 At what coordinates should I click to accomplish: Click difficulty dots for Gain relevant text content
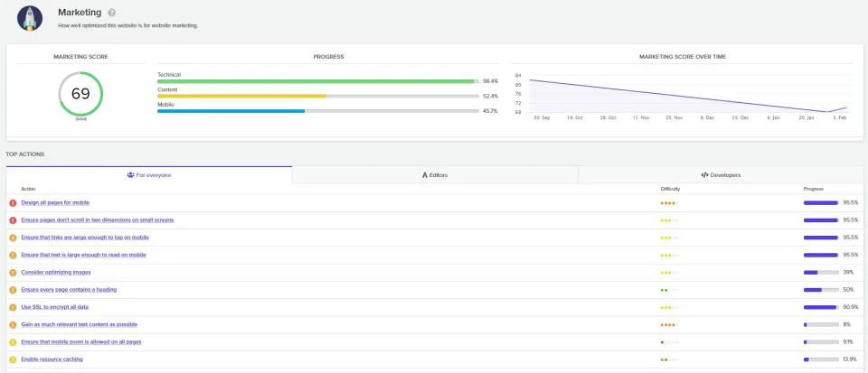click(x=669, y=325)
